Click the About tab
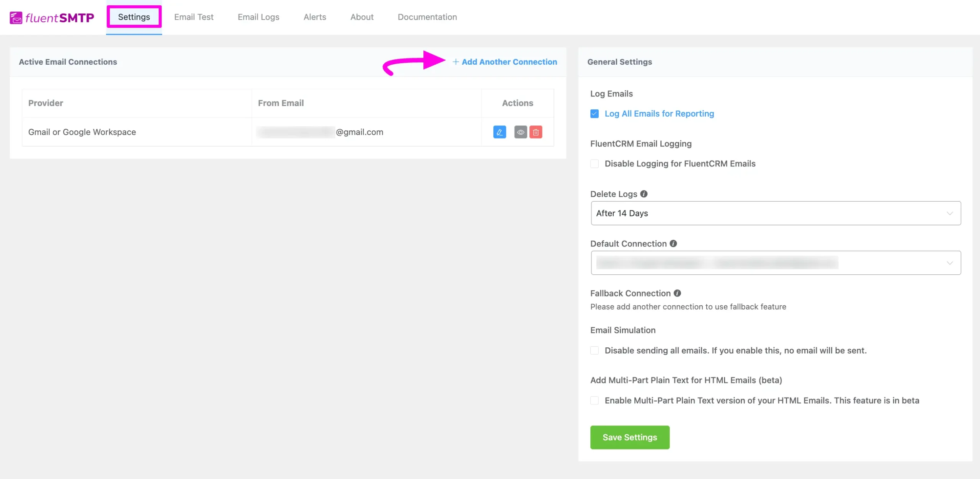980x479 pixels. coord(362,16)
